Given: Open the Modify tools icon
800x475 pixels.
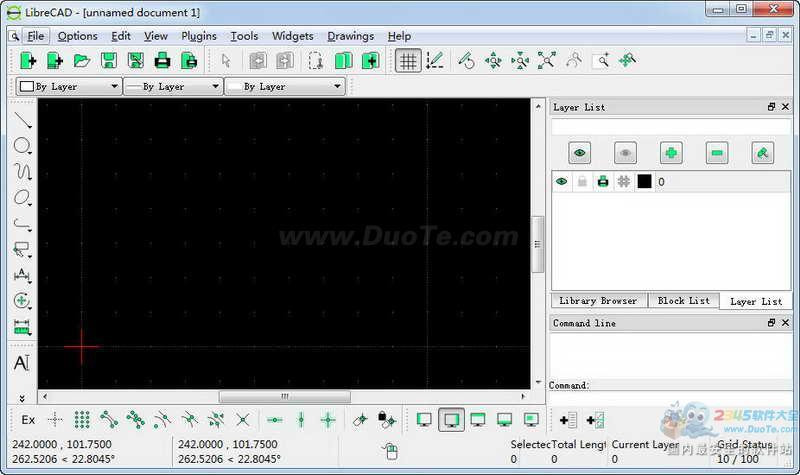Looking at the screenshot, I should click(22, 301).
